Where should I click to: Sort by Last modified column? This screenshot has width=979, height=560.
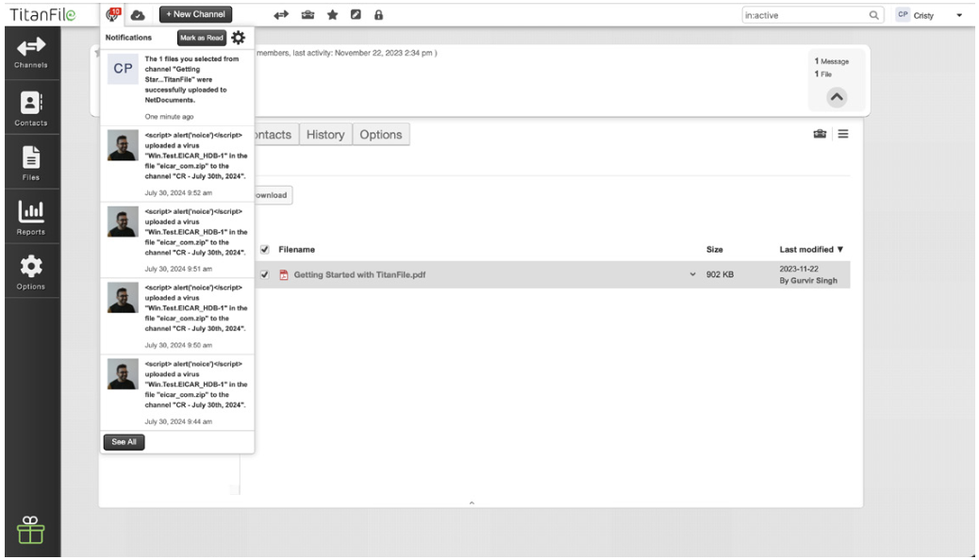coord(811,249)
